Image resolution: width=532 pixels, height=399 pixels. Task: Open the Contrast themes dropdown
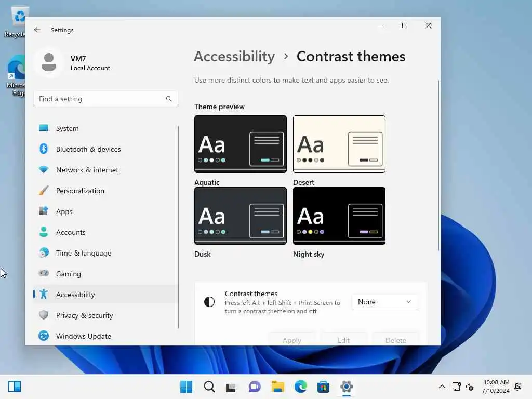pos(384,302)
